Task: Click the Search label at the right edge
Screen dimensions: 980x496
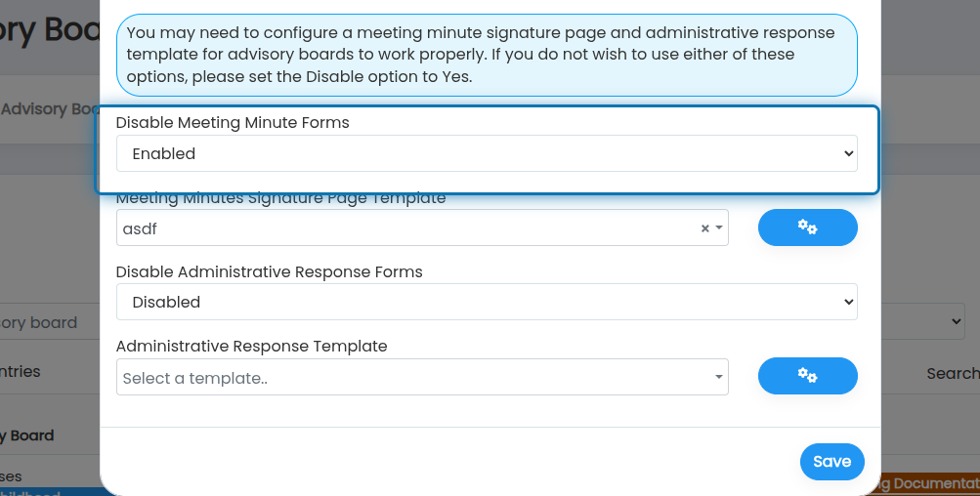Action: click(953, 374)
